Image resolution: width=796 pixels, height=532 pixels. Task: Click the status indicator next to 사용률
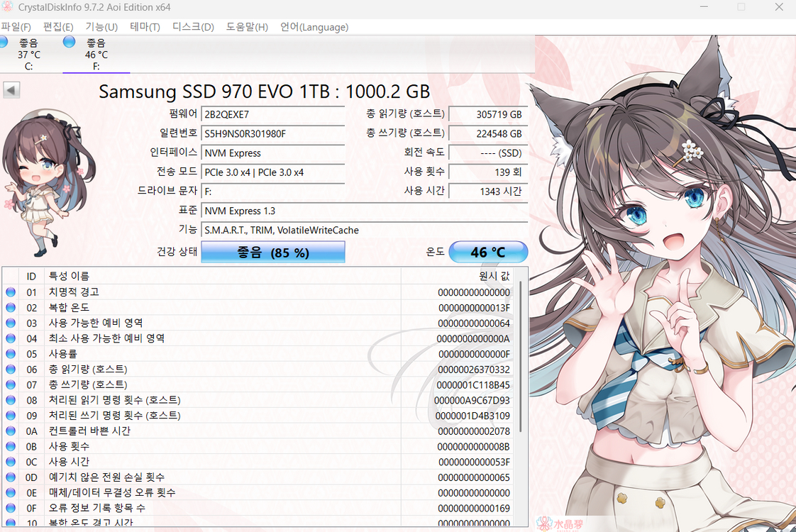pos(9,353)
